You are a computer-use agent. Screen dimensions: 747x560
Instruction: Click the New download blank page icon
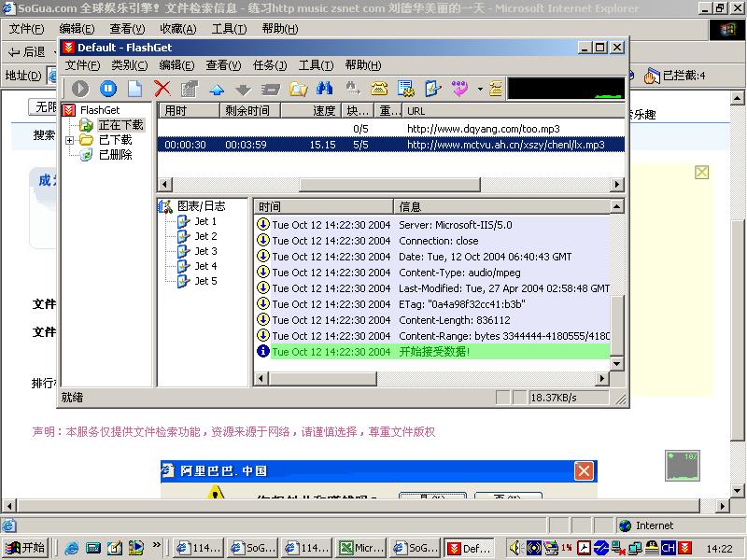[x=135, y=89]
